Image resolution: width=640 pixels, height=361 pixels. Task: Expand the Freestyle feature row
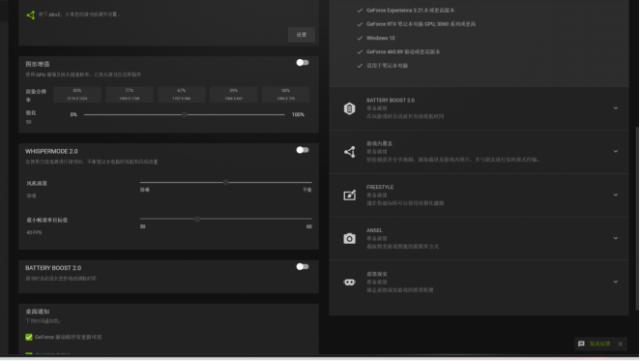coord(616,195)
